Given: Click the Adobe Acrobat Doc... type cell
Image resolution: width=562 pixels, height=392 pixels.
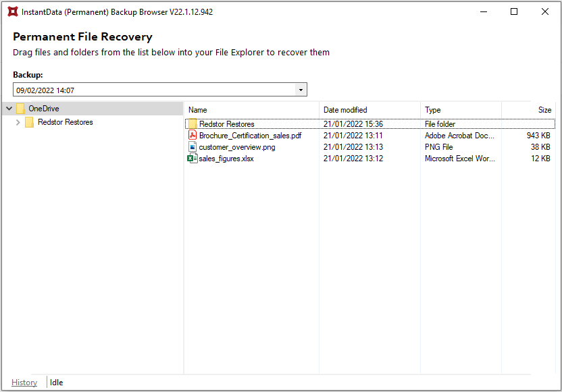Looking at the screenshot, I should point(459,136).
